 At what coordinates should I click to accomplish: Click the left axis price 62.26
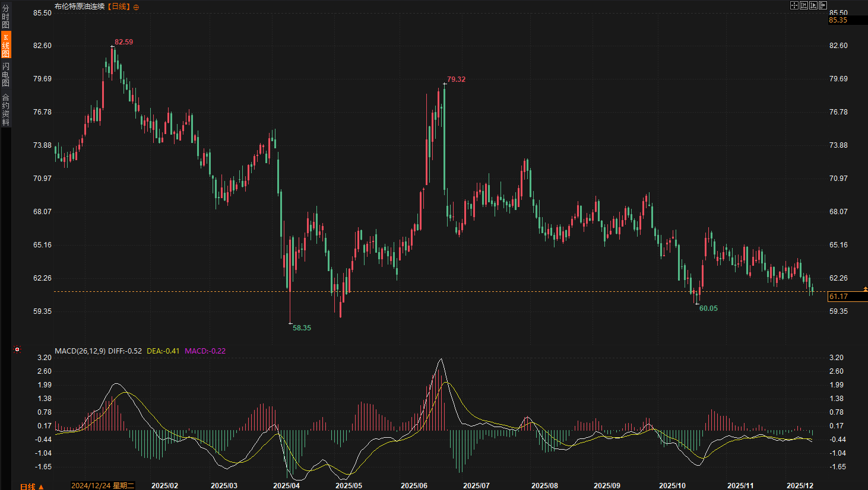point(42,278)
